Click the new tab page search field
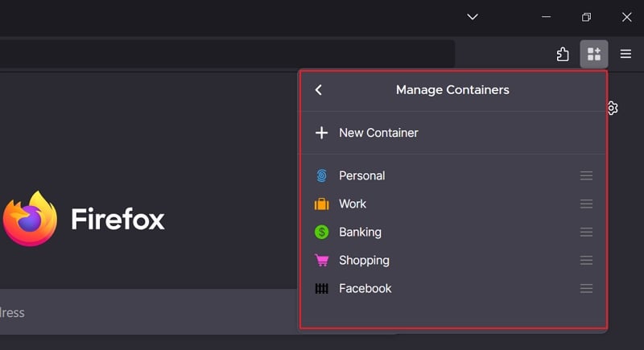Viewport: 644px width, 350px height. pos(149,312)
